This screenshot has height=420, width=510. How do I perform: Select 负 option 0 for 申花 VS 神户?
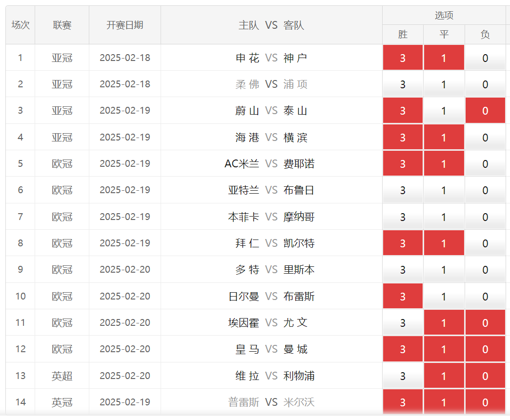pos(485,58)
